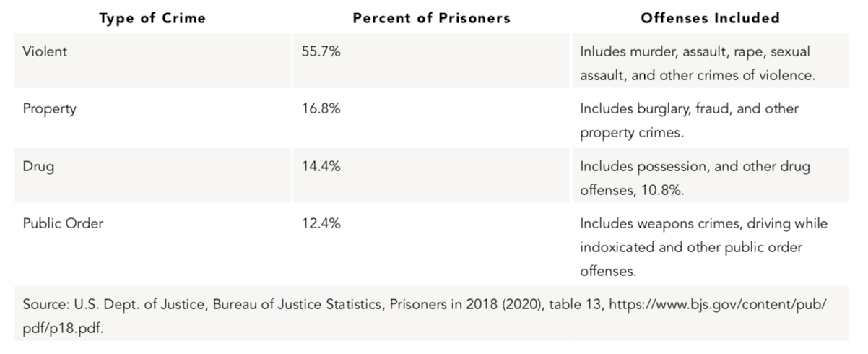Click the drug offenses description mentioning possession
This screenshot has width=868, height=354.
[695, 178]
